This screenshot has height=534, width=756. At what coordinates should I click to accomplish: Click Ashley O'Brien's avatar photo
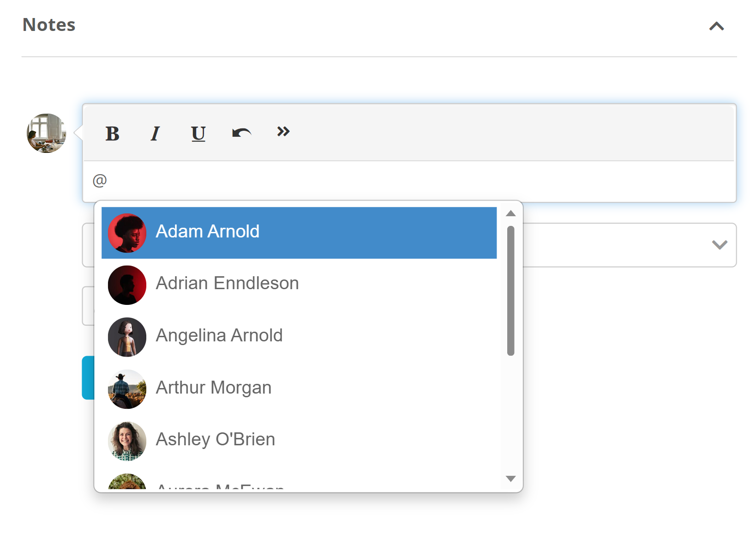(127, 441)
